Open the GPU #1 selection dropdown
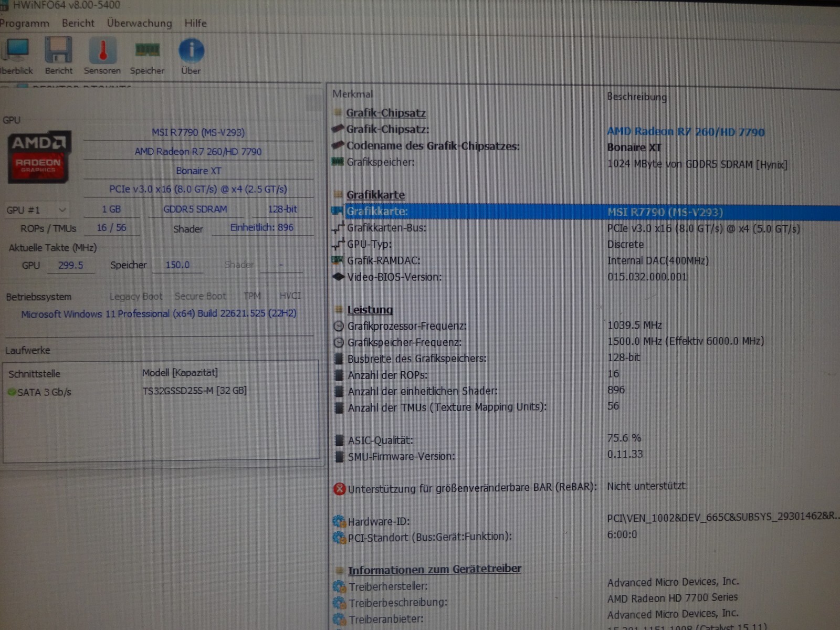840x630 pixels. coord(37,210)
